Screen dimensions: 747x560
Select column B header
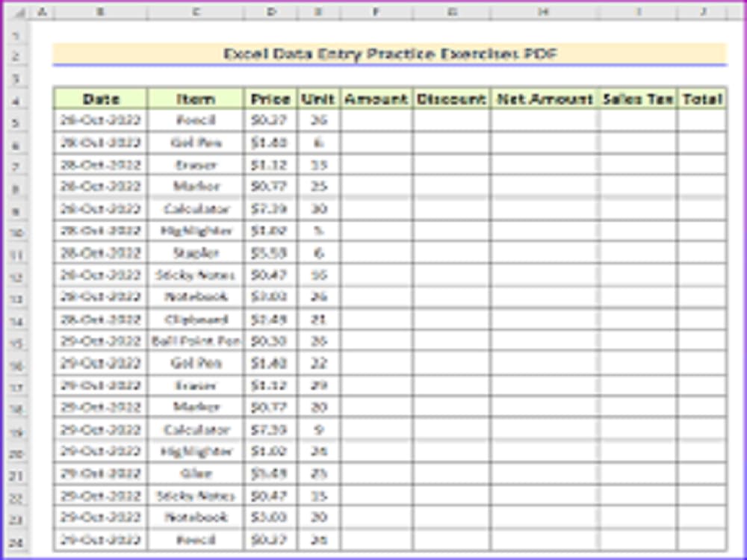point(101,13)
